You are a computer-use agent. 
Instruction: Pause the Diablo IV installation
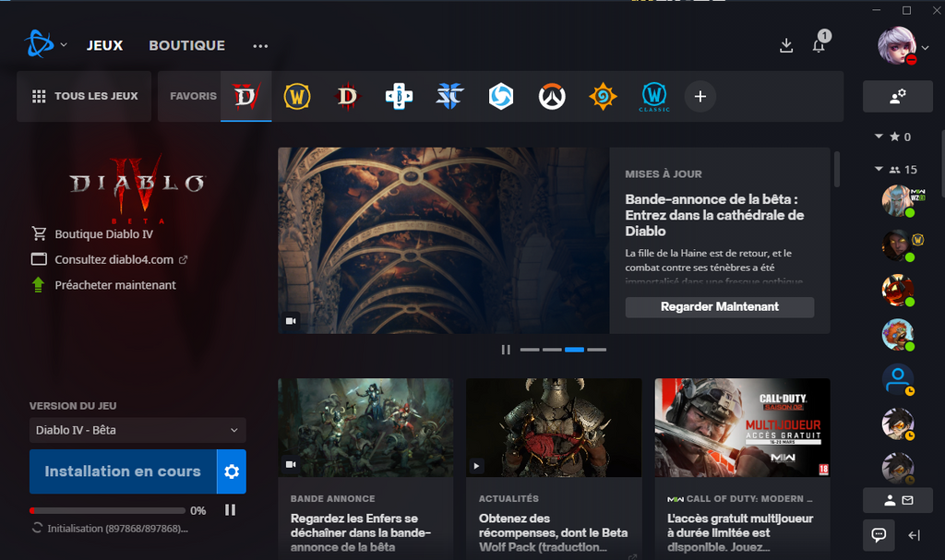[230, 510]
